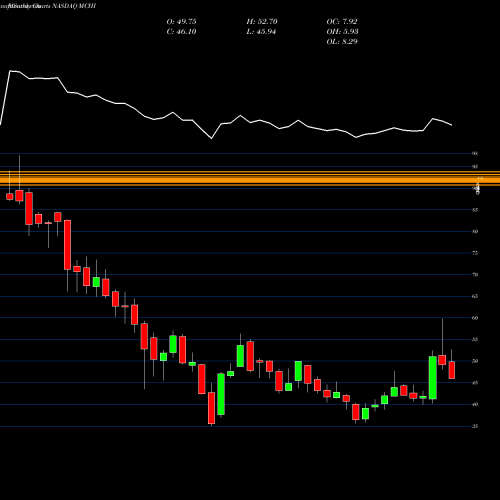This screenshot has height=500, width=500.
Task: Click the 35 price axis label
Action: [x=475, y=426]
